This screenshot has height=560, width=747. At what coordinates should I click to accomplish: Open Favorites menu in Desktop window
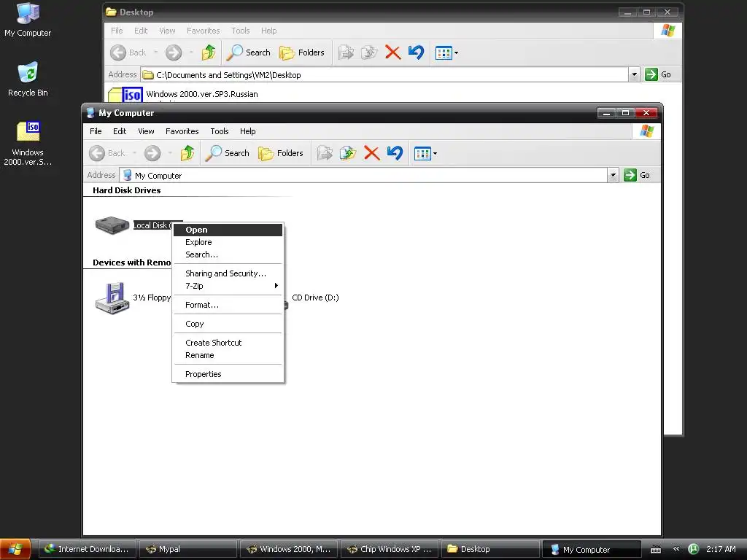click(x=203, y=31)
